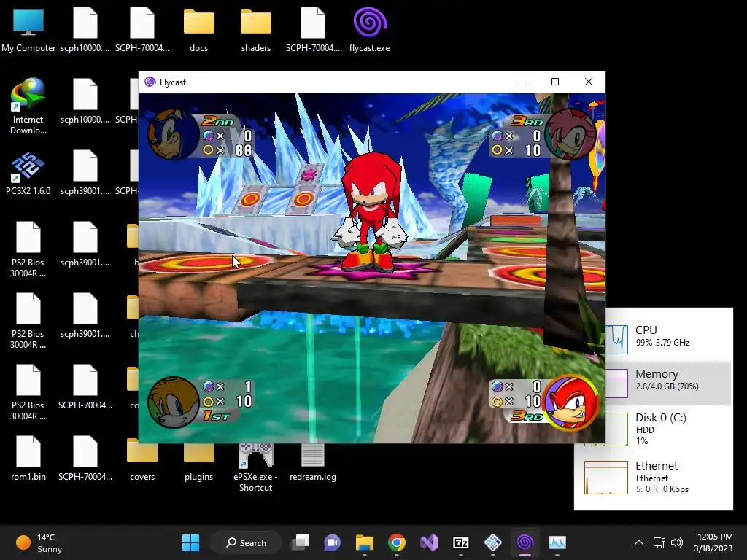Open the 14°C Sunny weather widget
Image resolution: width=747 pixels, height=560 pixels.
[x=39, y=542]
